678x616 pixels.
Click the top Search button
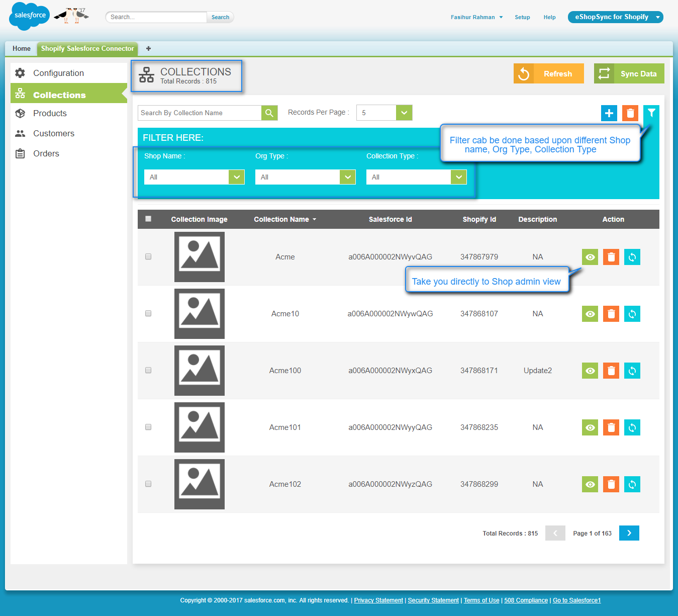click(220, 17)
